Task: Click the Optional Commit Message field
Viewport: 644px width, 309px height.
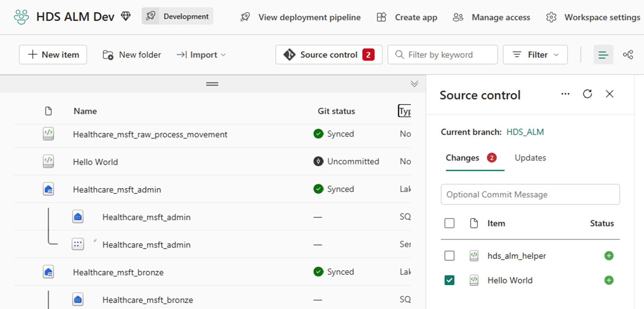Action: coord(530,194)
